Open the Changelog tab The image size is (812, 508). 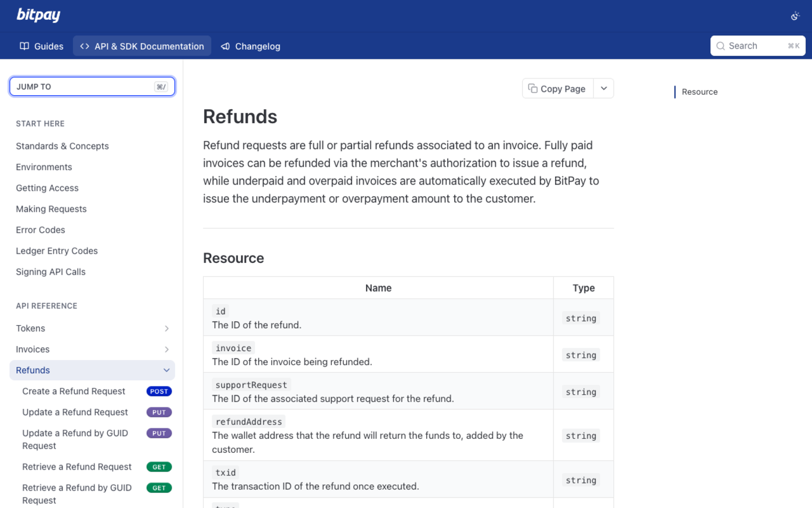251,46
